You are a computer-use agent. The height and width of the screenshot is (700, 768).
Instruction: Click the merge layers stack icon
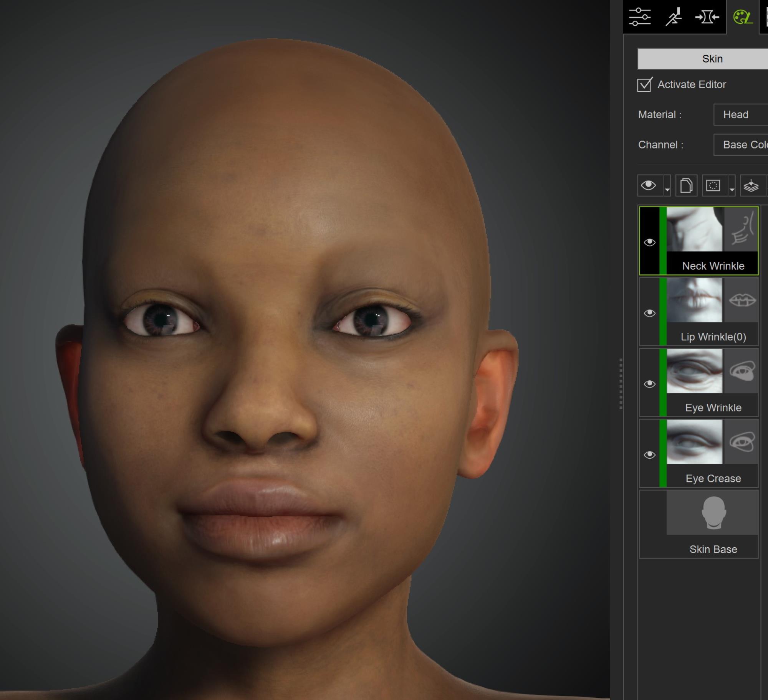coord(751,186)
